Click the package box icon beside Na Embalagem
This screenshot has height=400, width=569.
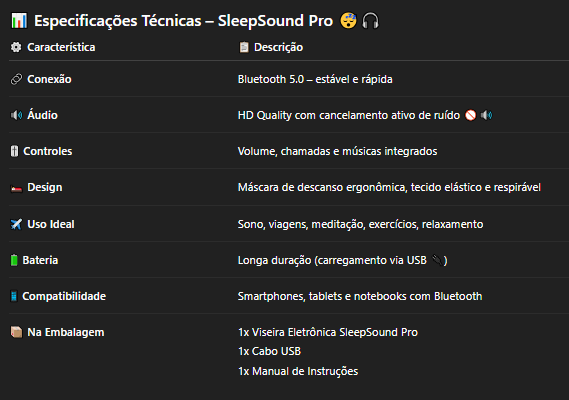(16, 332)
